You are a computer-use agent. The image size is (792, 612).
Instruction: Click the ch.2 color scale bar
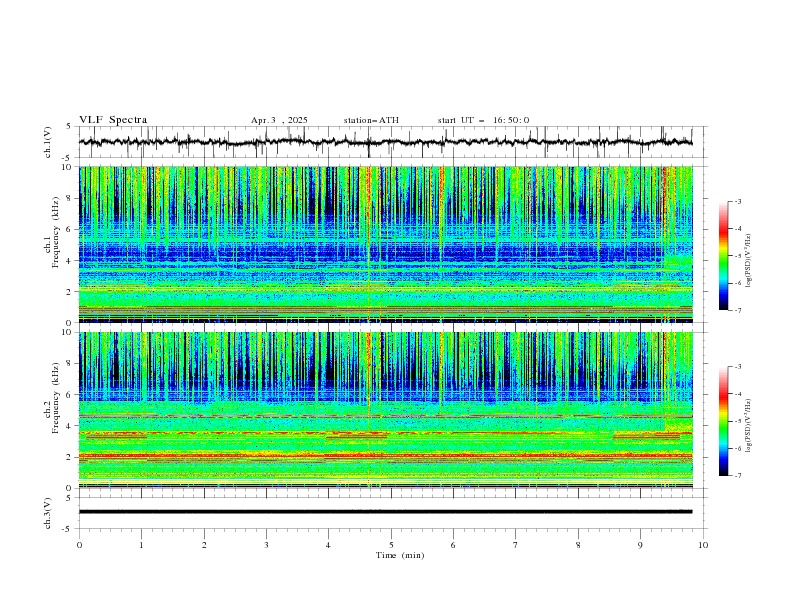click(x=724, y=421)
